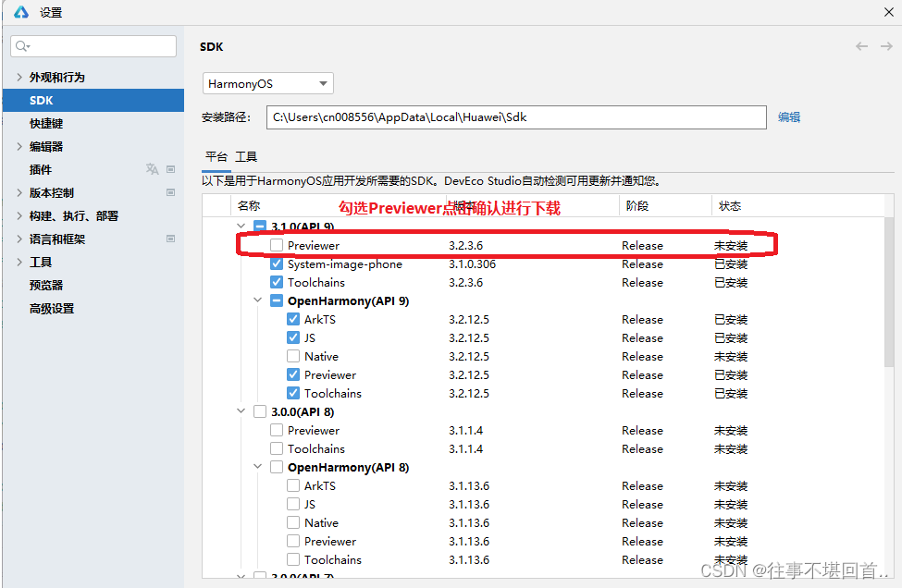
Task: Collapse the OpenHarmony(API 8) node
Action: pyautogui.click(x=258, y=466)
